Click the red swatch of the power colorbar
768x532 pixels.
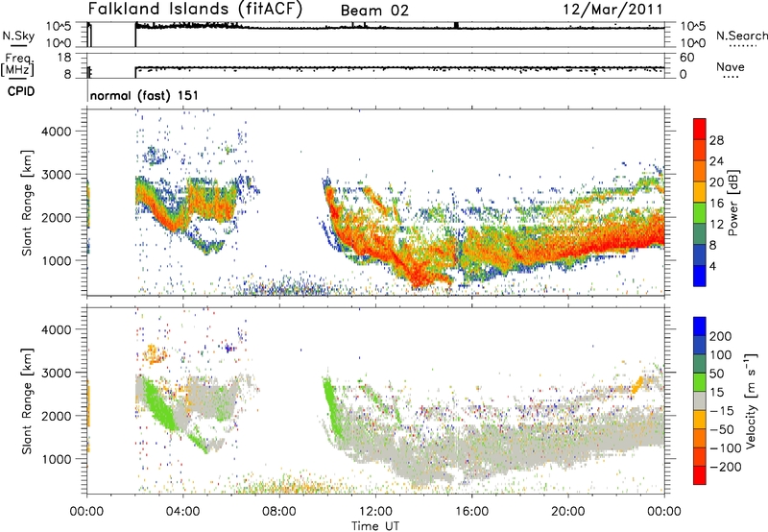tap(700, 129)
